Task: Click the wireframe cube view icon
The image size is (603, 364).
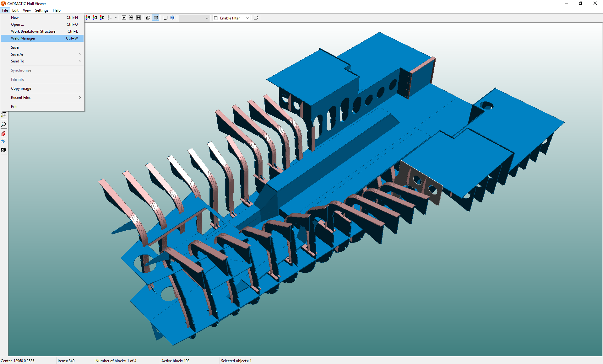Action: [x=148, y=18]
